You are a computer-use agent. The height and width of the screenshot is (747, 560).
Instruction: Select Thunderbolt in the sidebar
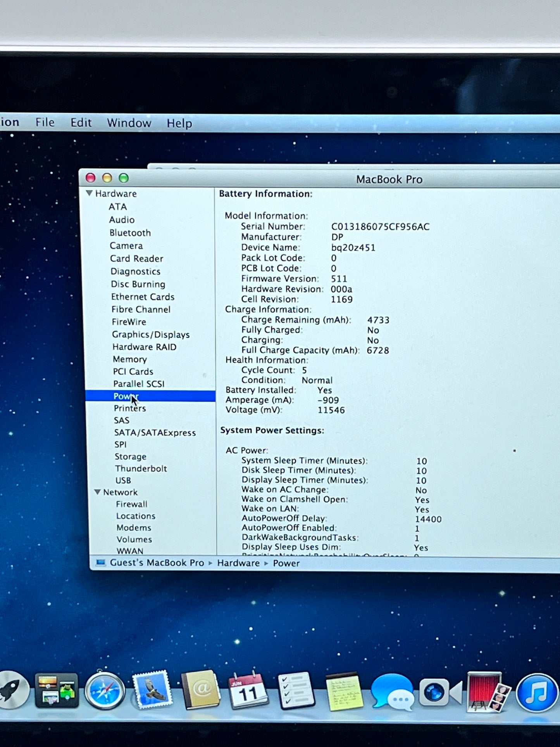(141, 468)
